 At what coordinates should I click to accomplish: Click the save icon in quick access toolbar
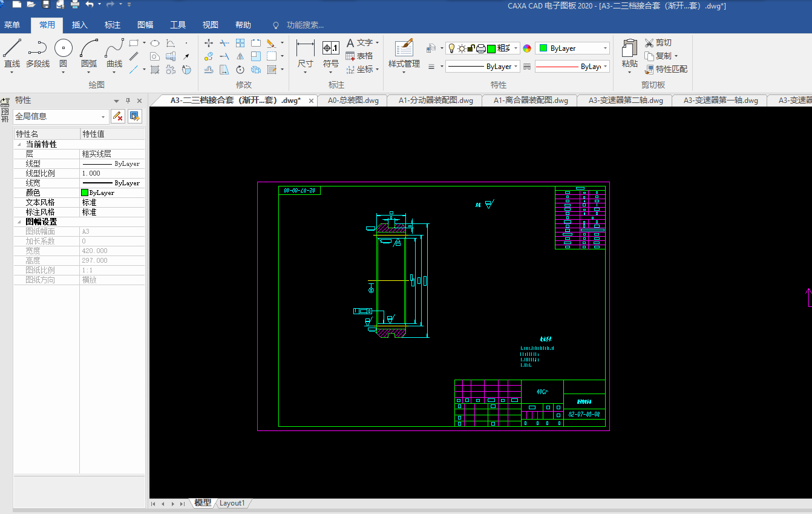pyautogui.click(x=46, y=5)
